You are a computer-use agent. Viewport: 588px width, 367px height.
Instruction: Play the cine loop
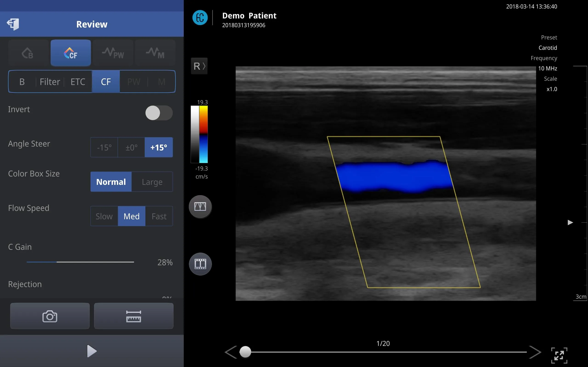92,351
